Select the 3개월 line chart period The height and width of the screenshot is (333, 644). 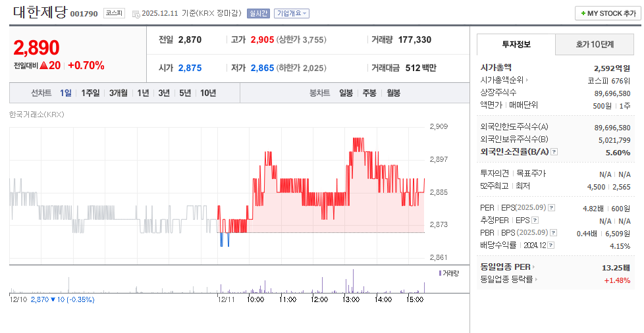click(119, 93)
